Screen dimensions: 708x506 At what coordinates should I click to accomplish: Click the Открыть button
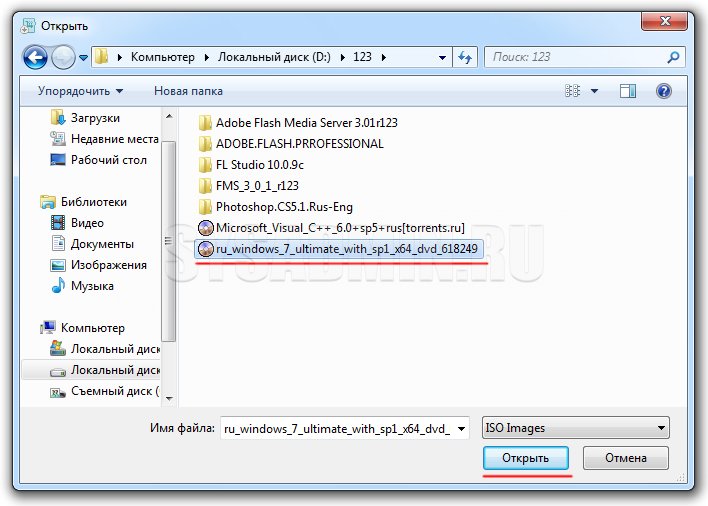coord(526,458)
